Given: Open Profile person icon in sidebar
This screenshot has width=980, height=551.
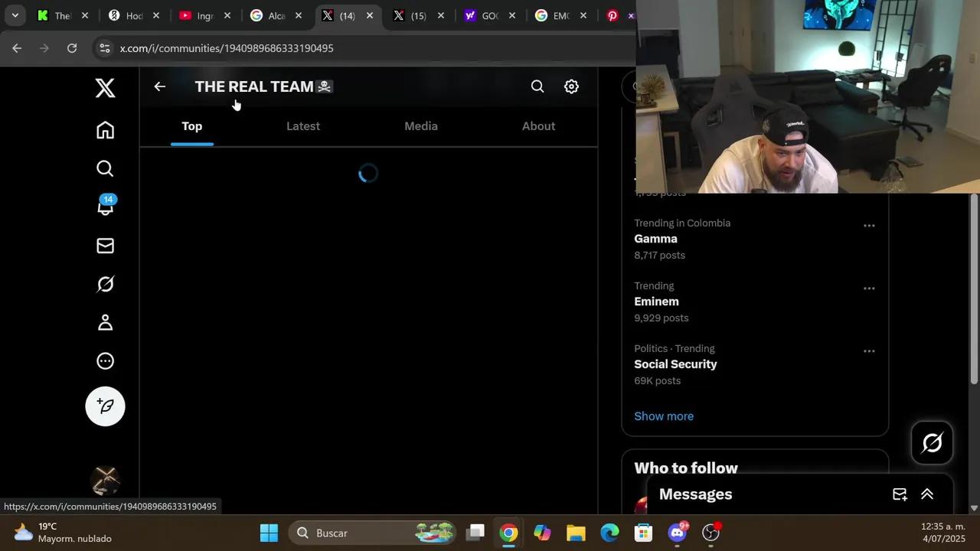Looking at the screenshot, I should (105, 322).
